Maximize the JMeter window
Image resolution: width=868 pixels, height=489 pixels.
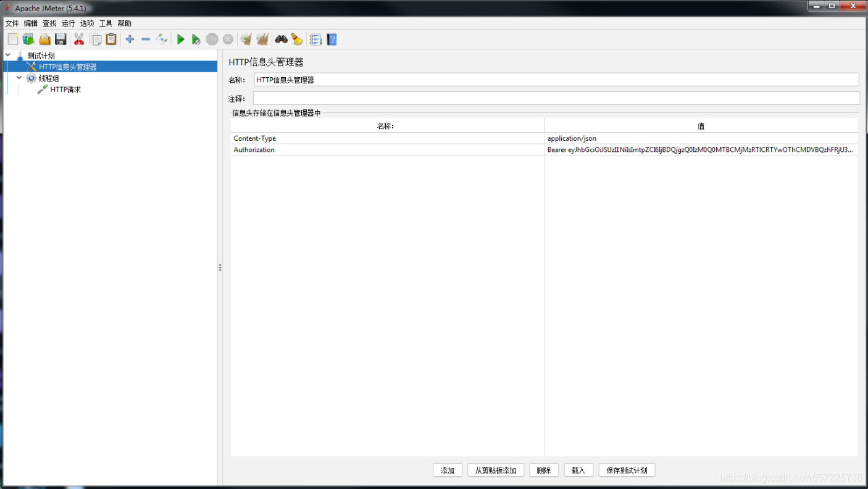(x=832, y=6)
